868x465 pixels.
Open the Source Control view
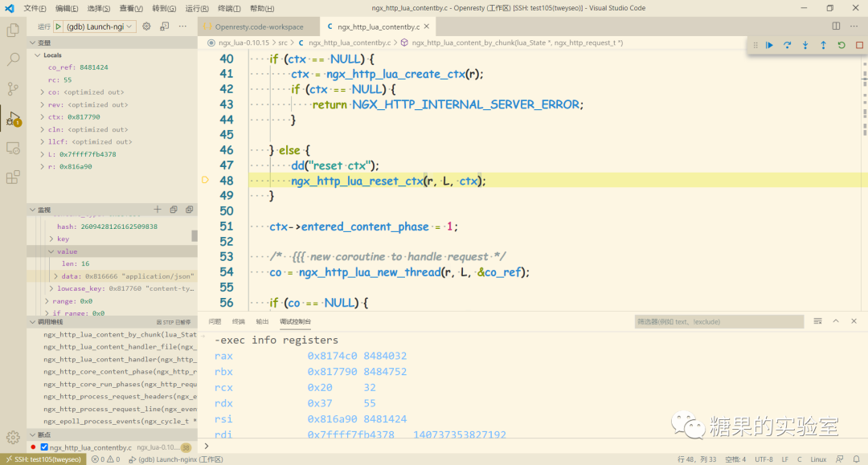coord(12,89)
